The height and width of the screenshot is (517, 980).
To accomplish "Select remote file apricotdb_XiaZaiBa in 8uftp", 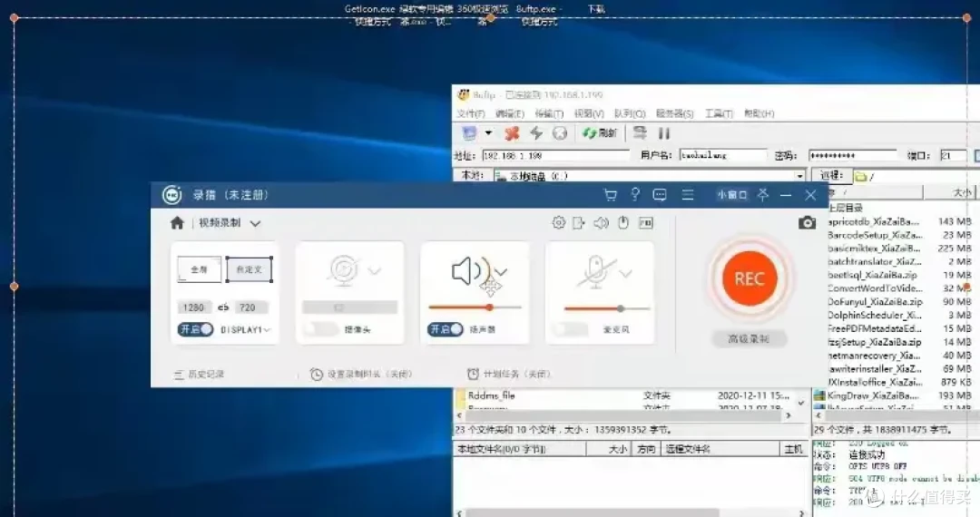I will pyautogui.click(x=873, y=221).
